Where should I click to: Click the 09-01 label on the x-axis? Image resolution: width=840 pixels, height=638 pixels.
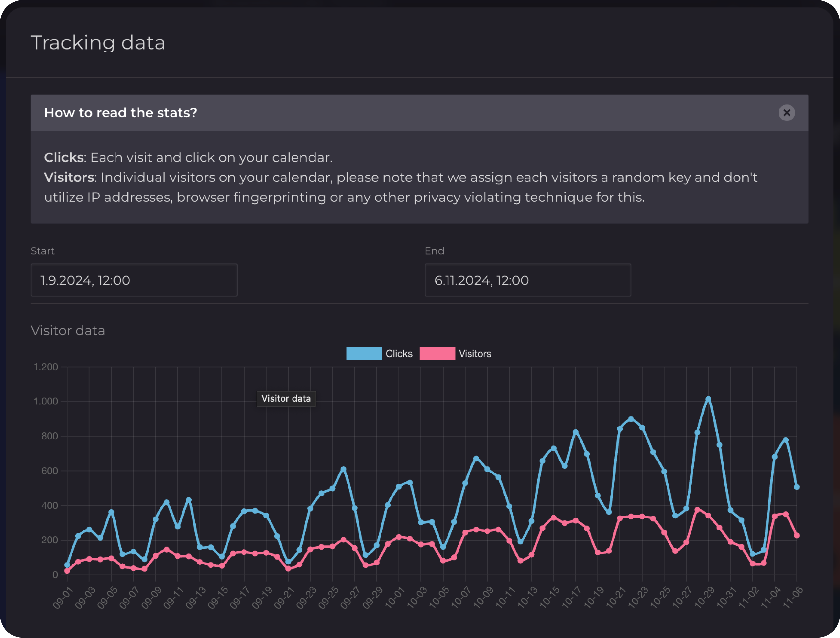(63, 598)
